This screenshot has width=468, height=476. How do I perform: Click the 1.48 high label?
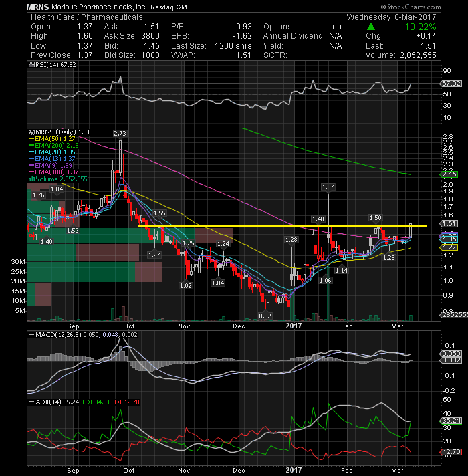coord(318,219)
